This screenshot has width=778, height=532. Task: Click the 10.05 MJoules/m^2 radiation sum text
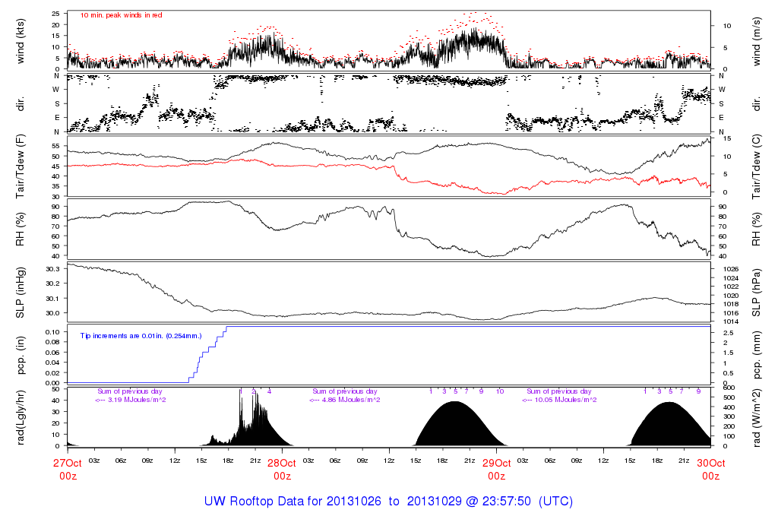(x=561, y=400)
